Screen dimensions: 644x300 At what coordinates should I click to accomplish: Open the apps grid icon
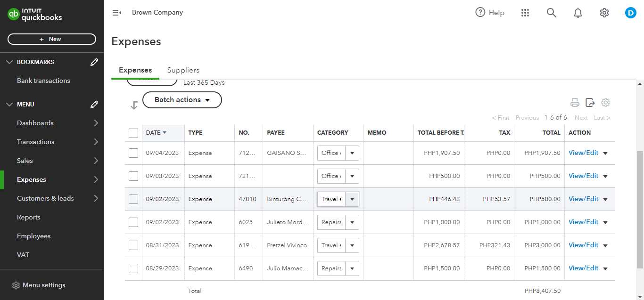coord(525,13)
